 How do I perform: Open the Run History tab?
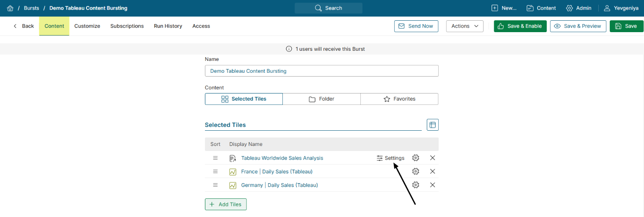point(168,26)
